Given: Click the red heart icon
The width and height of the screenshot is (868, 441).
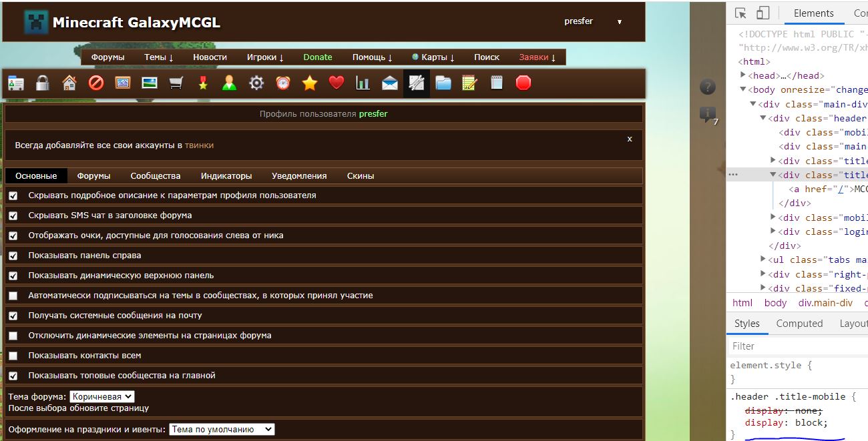Looking at the screenshot, I should (337, 83).
